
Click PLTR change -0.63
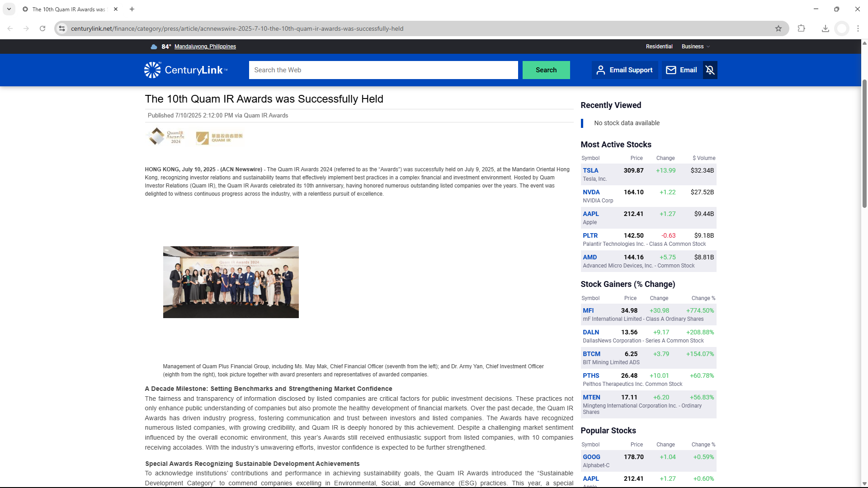tap(668, 235)
